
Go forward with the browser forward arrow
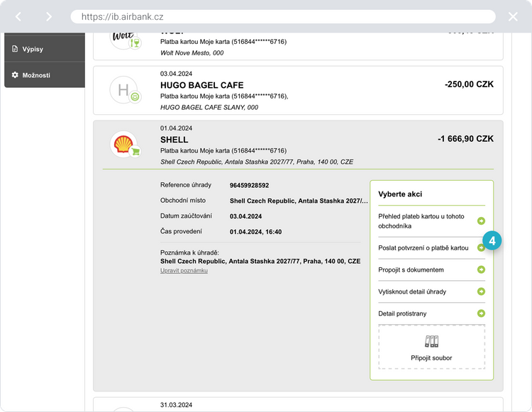(x=48, y=16)
